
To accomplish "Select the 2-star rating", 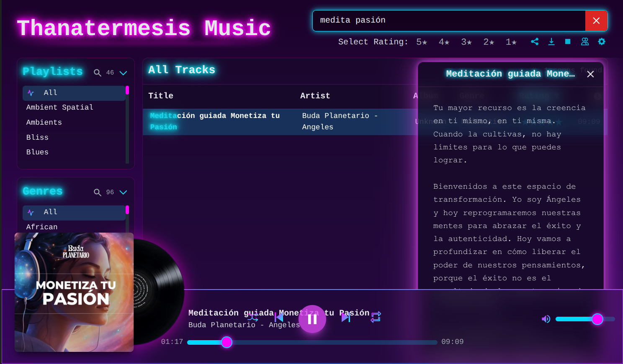I will (x=489, y=42).
